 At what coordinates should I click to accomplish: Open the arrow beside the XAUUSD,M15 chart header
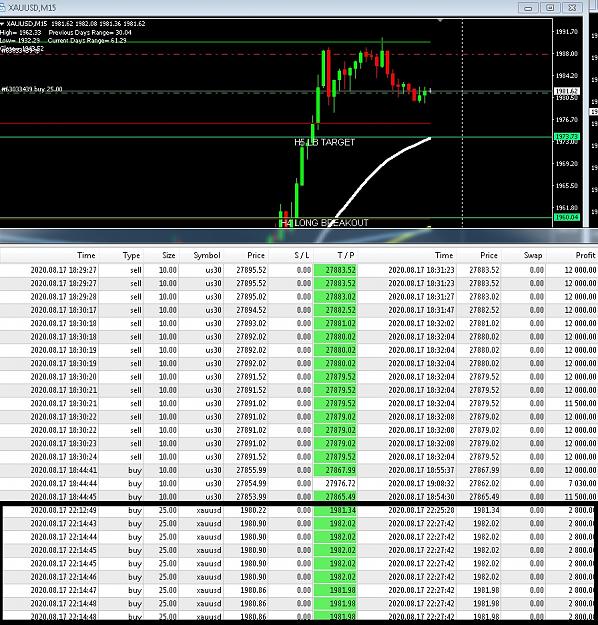tap(2, 24)
